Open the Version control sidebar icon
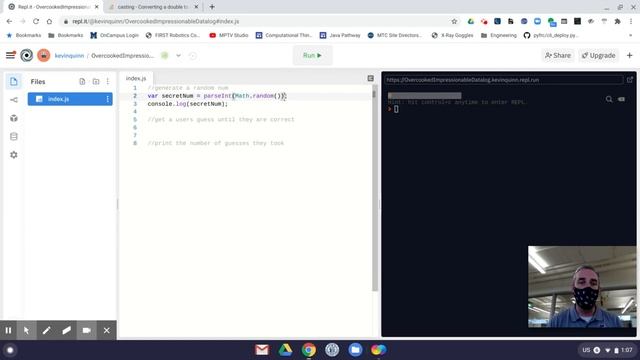This screenshot has width=640, height=360. [x=13, y=100]
